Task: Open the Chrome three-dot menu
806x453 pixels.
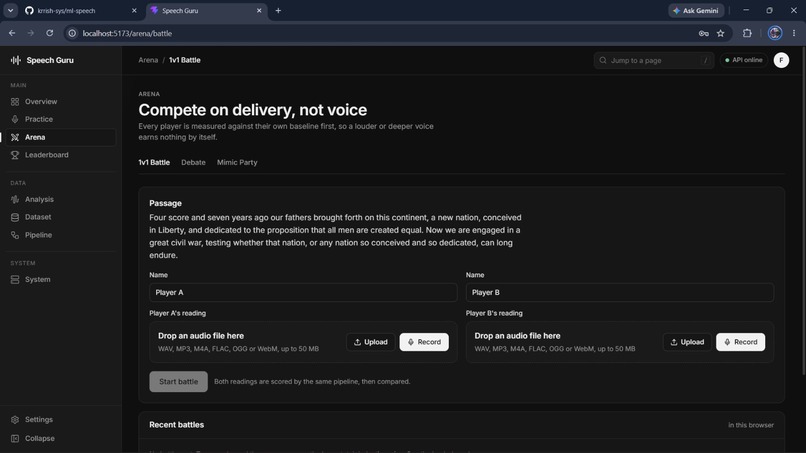Action: click(794, 33)
